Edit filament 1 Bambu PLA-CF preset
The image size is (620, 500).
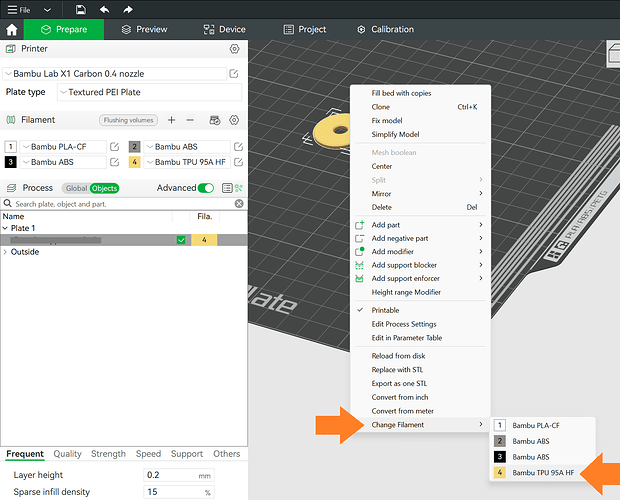[x=114, y=147]
